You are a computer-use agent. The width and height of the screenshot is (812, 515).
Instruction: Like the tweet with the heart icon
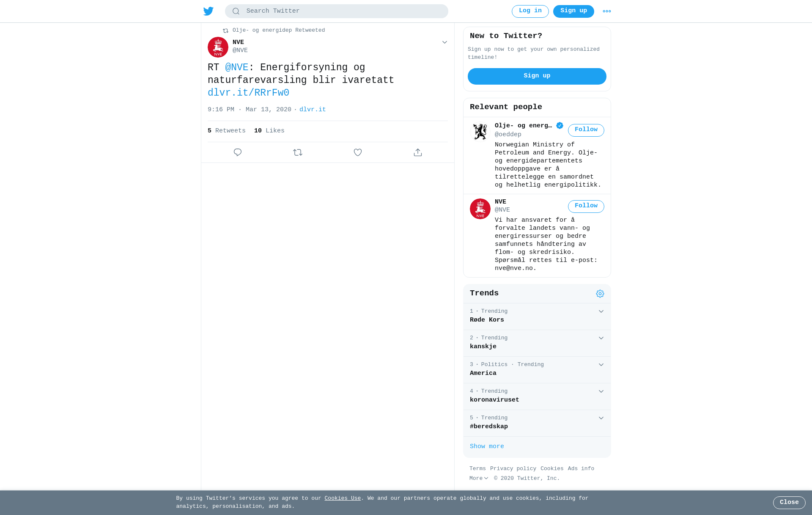click(x=358, y=152)
